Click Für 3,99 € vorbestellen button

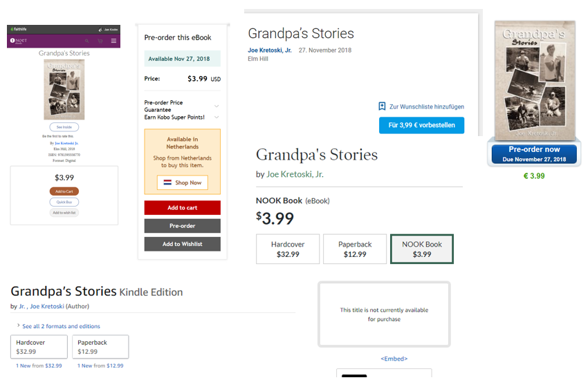click(421, 125)
